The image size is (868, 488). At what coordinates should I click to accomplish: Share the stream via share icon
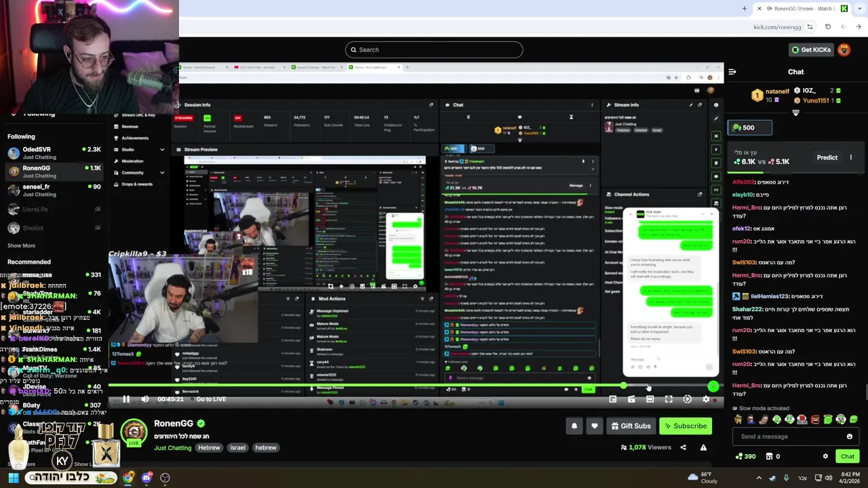pos(683,447)
